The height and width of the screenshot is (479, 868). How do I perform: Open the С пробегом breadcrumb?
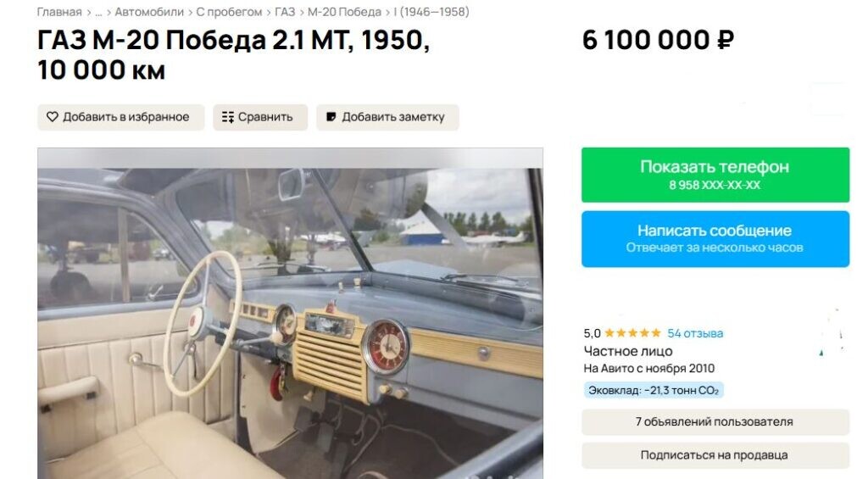click(x=229, y=12)
